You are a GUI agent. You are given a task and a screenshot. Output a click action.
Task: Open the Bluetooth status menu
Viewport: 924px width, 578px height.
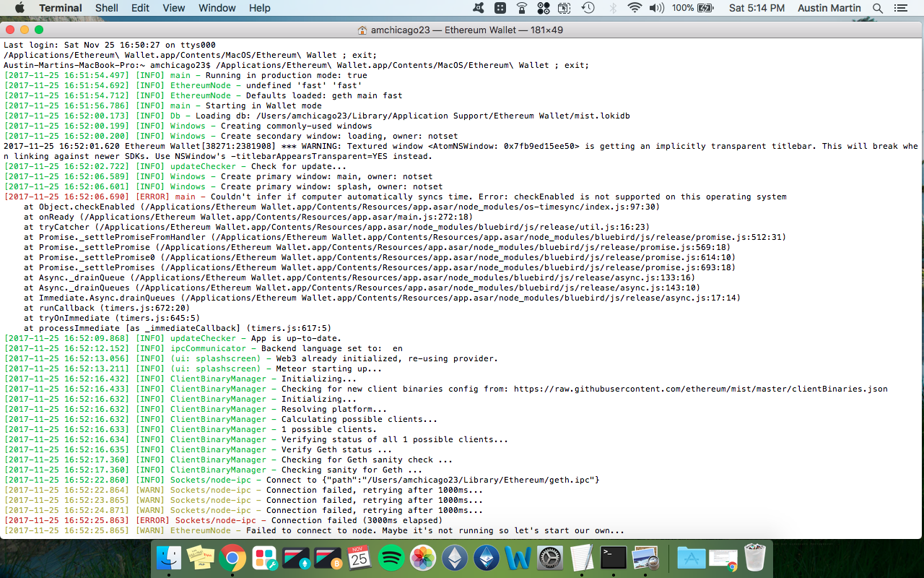[x=613, y=8]
